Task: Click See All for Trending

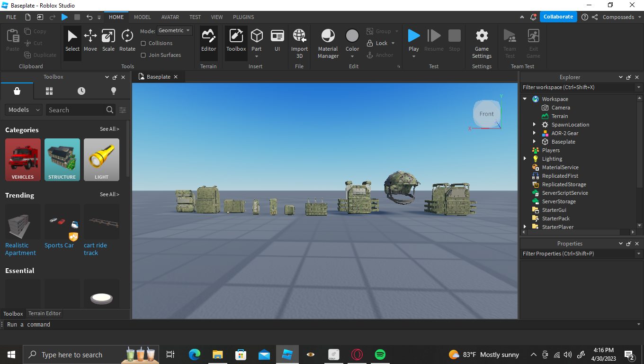Action: 109,194
